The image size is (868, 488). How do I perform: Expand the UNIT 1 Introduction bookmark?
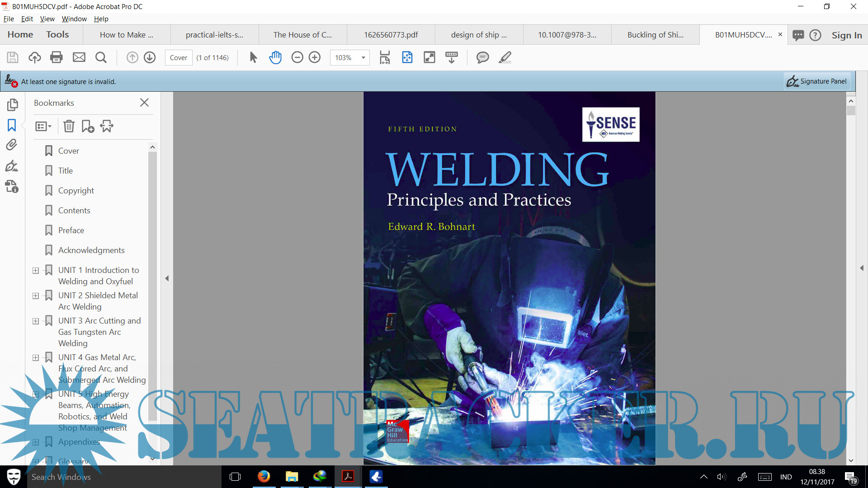coord(36,271)
